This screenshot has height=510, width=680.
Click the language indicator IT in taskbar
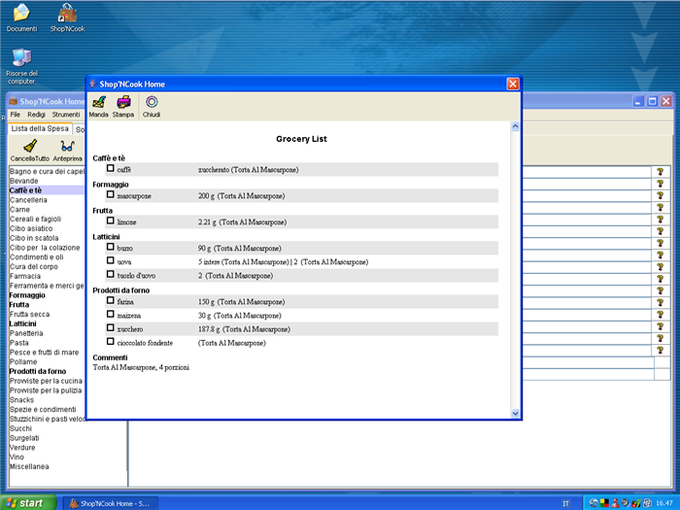point(566,503)
